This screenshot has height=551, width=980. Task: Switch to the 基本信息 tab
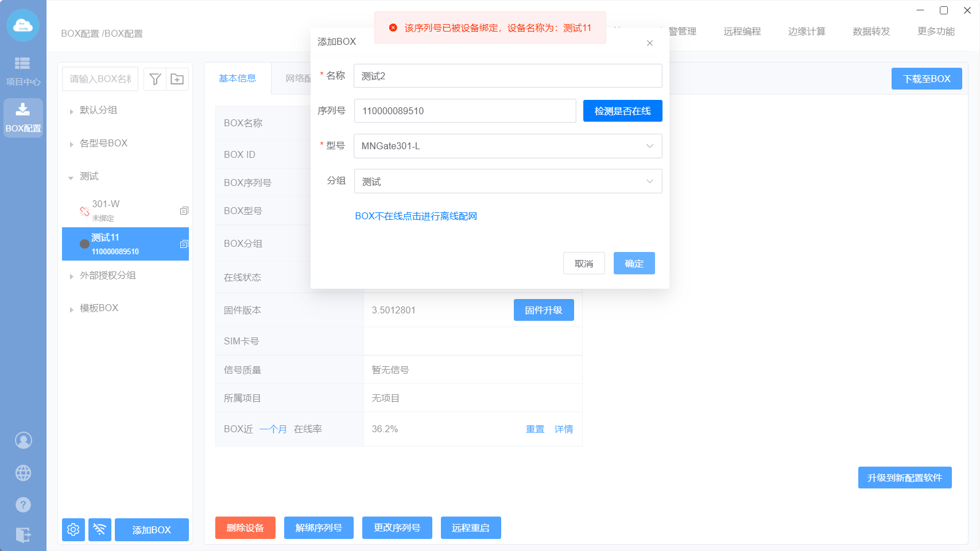(237, 79)
